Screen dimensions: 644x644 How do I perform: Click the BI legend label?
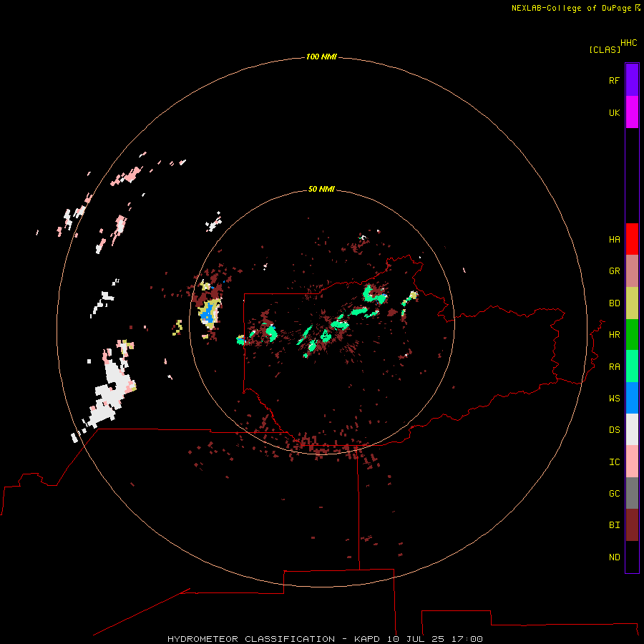pyautogui.click(x=614, y=525)
